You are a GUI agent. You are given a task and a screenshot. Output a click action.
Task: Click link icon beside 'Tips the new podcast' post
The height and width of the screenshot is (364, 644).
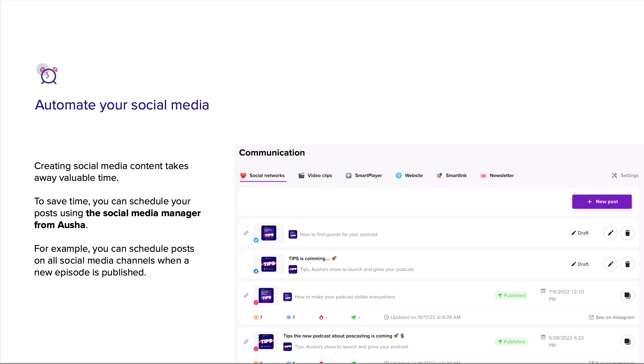click(x=246, y=341)
